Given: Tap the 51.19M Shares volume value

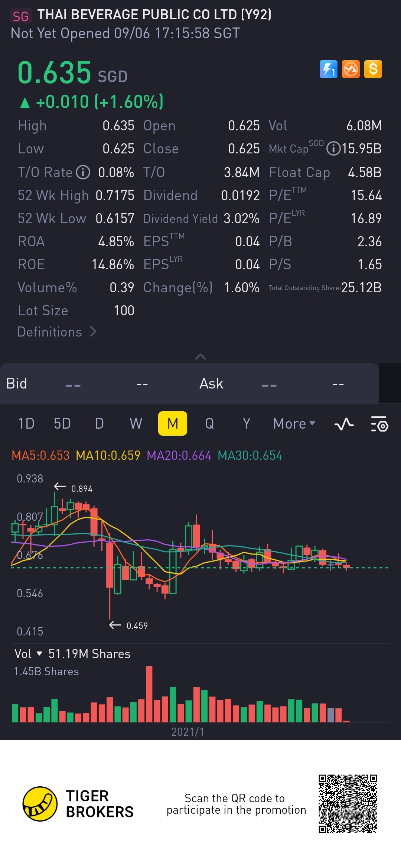Looking at the screenshot, I should (89, 654).
